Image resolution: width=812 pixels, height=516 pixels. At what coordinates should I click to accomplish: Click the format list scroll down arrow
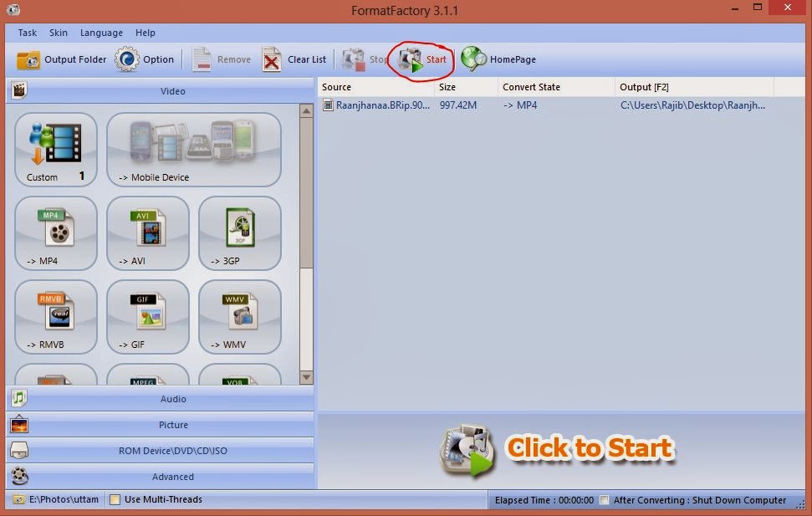click(x=307, y=378)
